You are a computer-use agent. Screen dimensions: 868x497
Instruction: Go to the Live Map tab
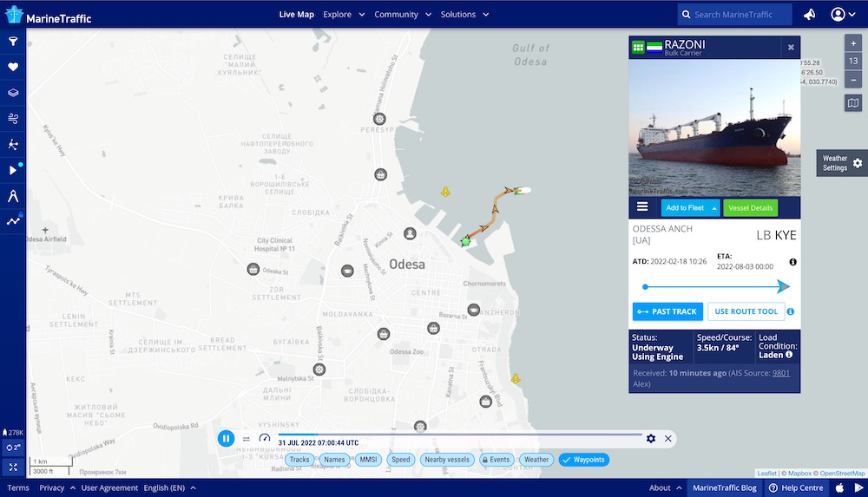point(296,15)
